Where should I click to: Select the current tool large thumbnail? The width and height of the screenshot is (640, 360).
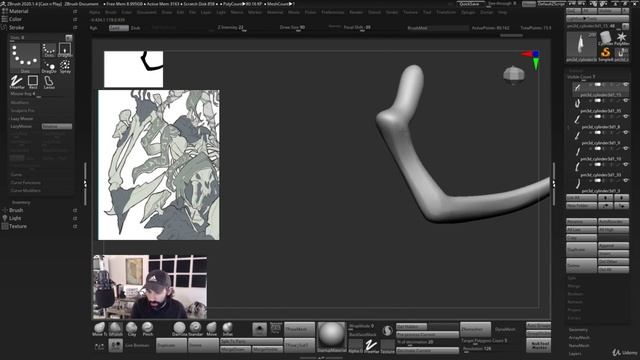pos(582,47)
